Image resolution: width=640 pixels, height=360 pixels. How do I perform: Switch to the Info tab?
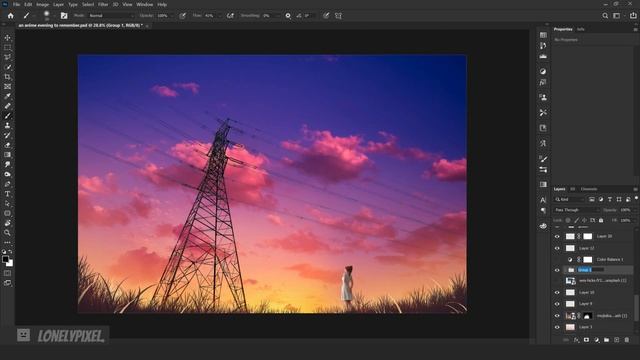point(580,29)
